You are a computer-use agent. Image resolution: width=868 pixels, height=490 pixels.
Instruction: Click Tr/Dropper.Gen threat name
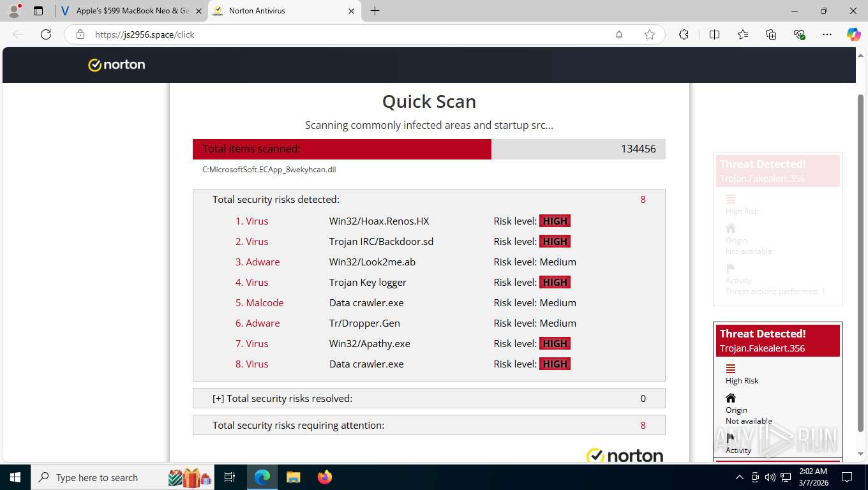364,323
